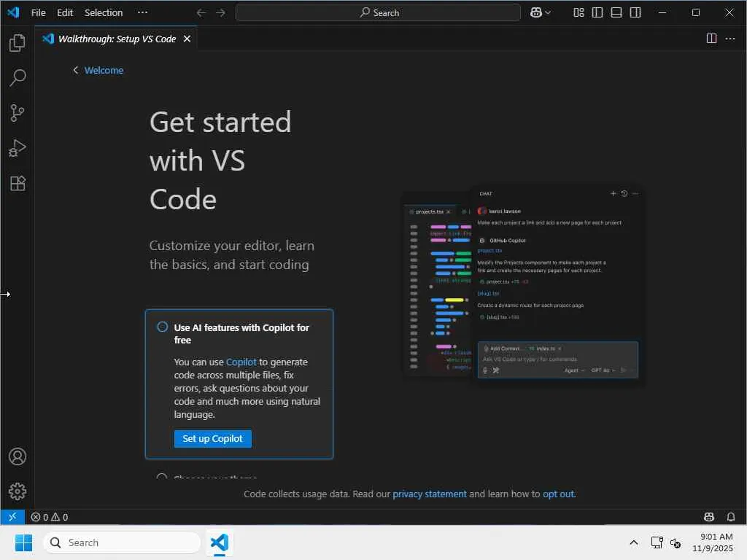Click the Windows taskbar Search box

122,542
